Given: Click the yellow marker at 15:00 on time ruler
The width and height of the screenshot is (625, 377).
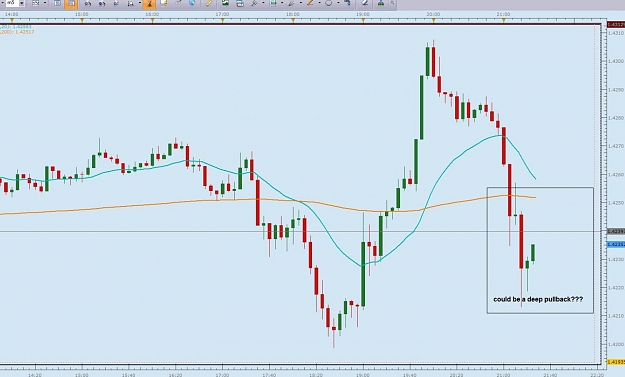Looking at the screenshot, I should tap(82, 20).
